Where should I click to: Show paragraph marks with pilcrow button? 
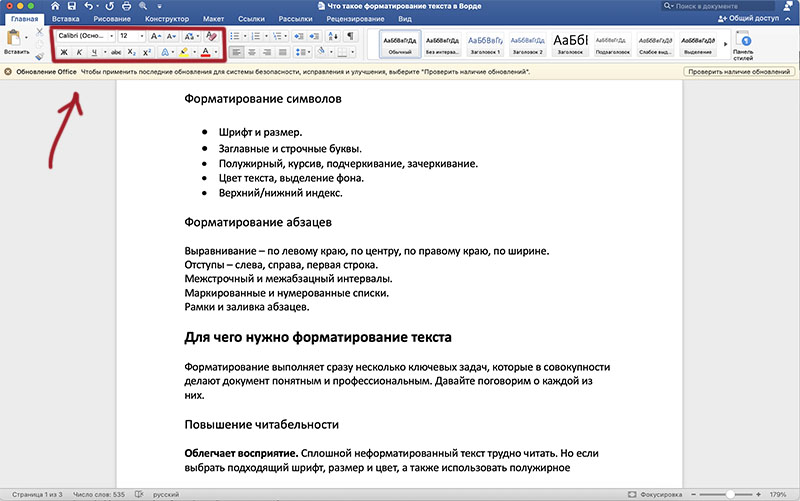[350, 36]
